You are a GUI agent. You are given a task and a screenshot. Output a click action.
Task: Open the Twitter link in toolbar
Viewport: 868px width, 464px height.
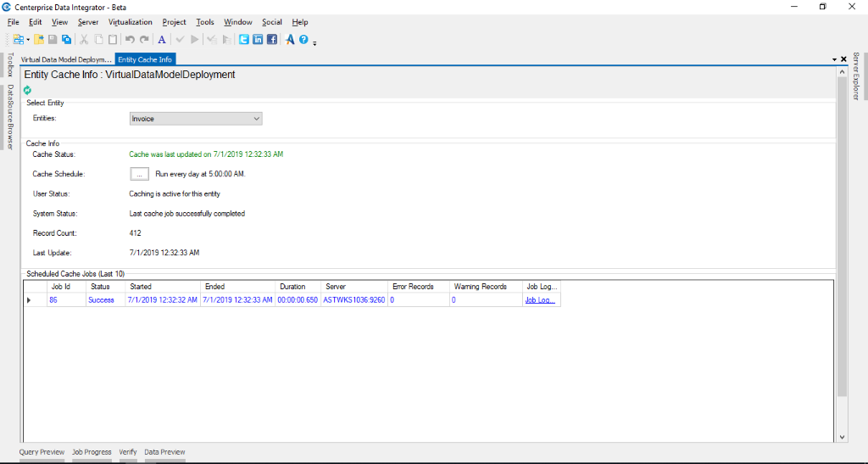[244, 39]
